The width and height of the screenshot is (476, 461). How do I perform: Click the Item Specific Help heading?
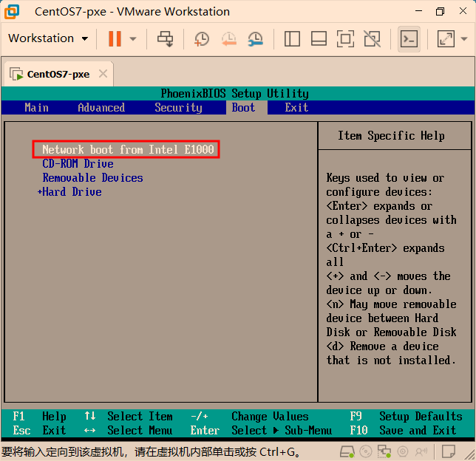[391, 136]
